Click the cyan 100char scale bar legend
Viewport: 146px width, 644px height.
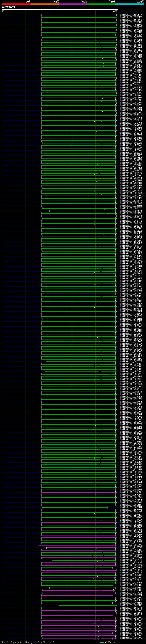[x=102, y=642]
